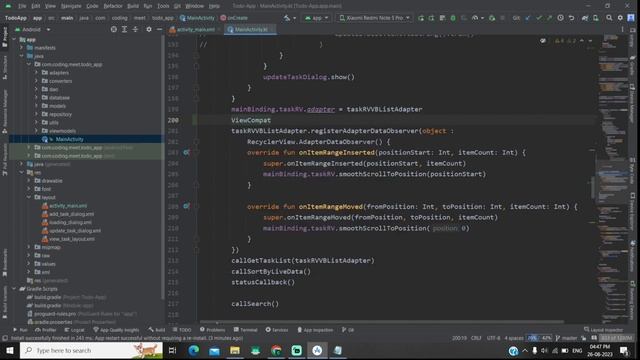Expand the drawable folder

pyautogui.click(x=29, y=180)
